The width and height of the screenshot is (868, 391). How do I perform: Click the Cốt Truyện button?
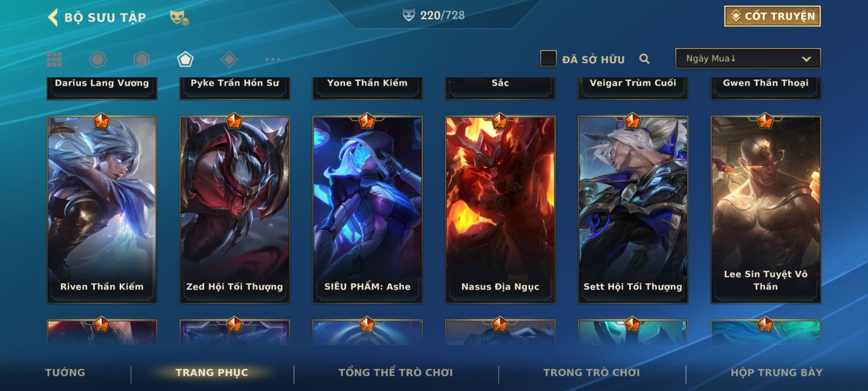772,16
